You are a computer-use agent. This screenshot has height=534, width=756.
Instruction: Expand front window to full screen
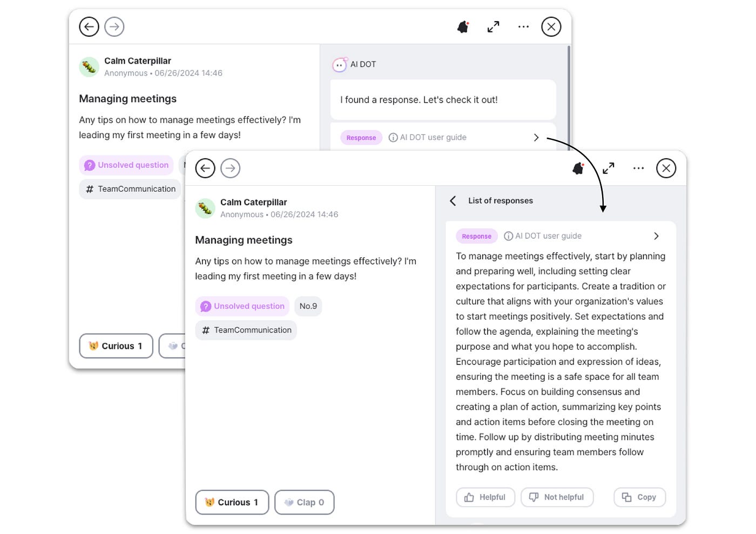pos(609,168)
